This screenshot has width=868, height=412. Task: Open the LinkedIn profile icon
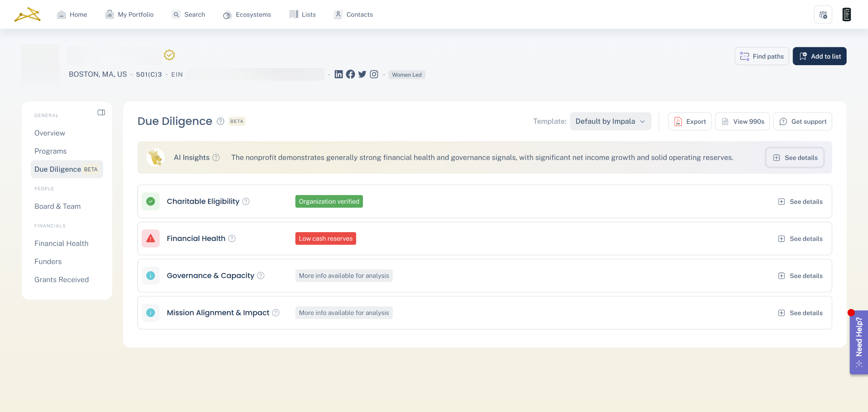(339, 74)
